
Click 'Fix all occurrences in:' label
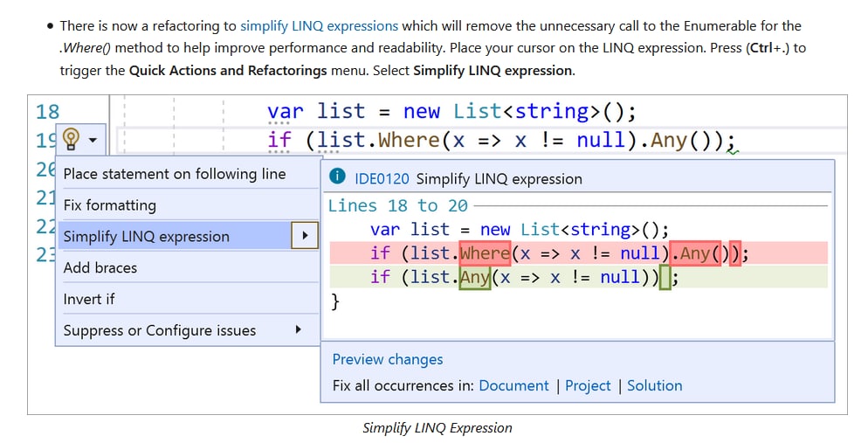tap(403, 385)
